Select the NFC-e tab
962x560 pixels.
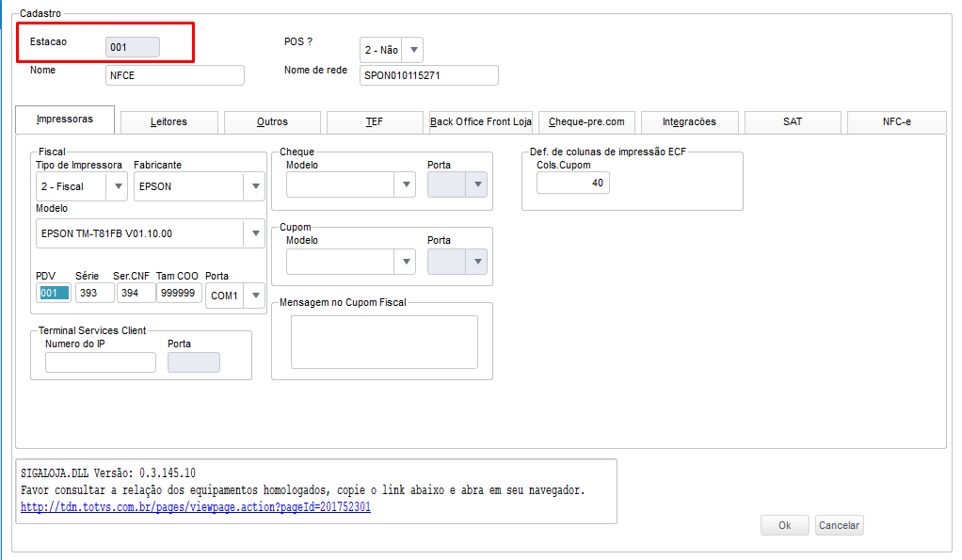coord(896,122)
